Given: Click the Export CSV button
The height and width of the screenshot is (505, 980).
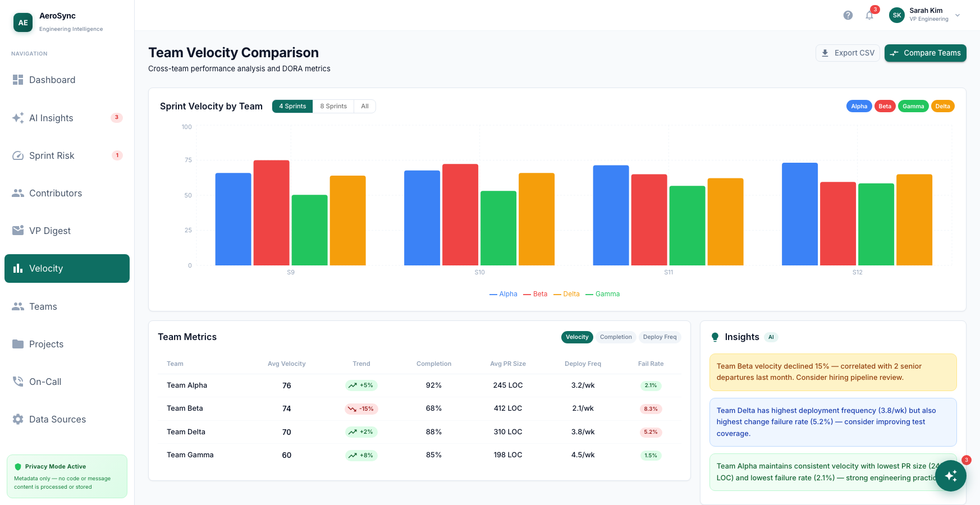Looking at the screenshot, I should pos(848,53).
